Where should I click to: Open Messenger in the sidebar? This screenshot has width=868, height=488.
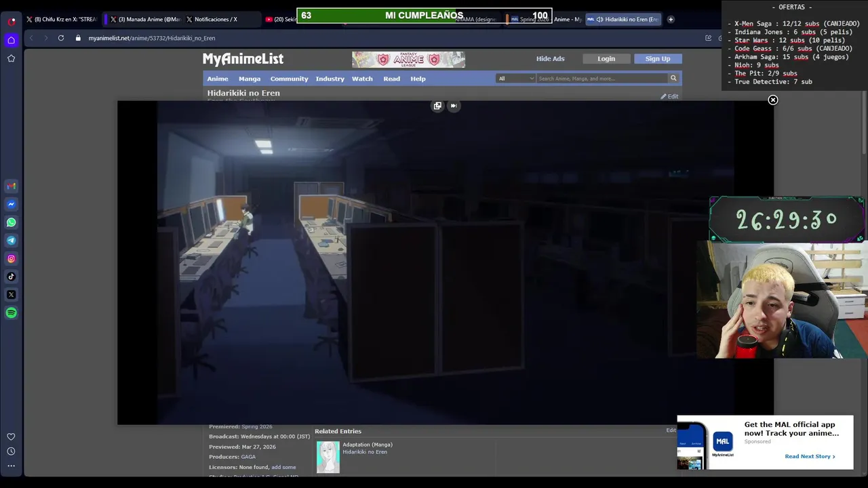click(12, 204)
